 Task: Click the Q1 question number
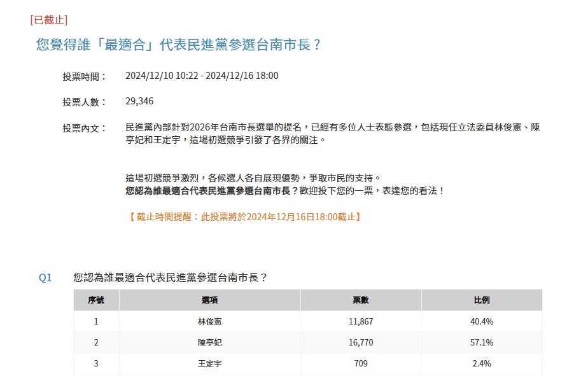pos(45,277)
